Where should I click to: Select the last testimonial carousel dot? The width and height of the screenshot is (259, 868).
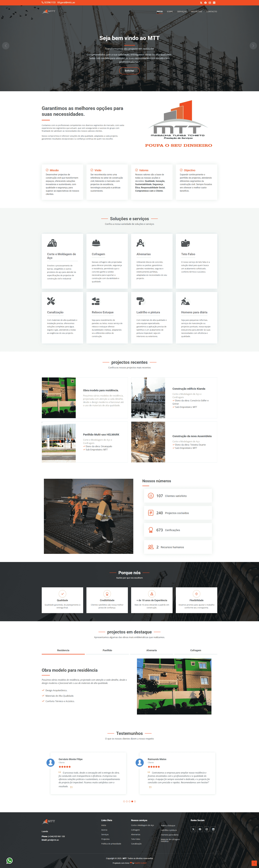pyautogui.click(x=135, y=801)
